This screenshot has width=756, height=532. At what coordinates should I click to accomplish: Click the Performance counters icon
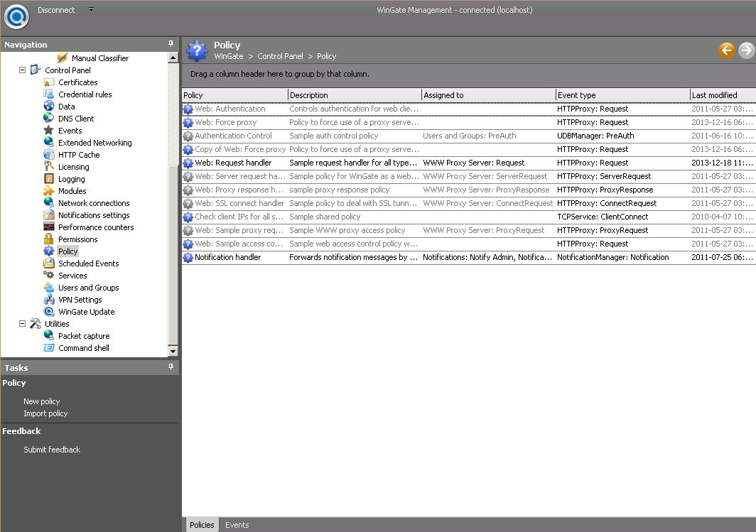(49, 227)
